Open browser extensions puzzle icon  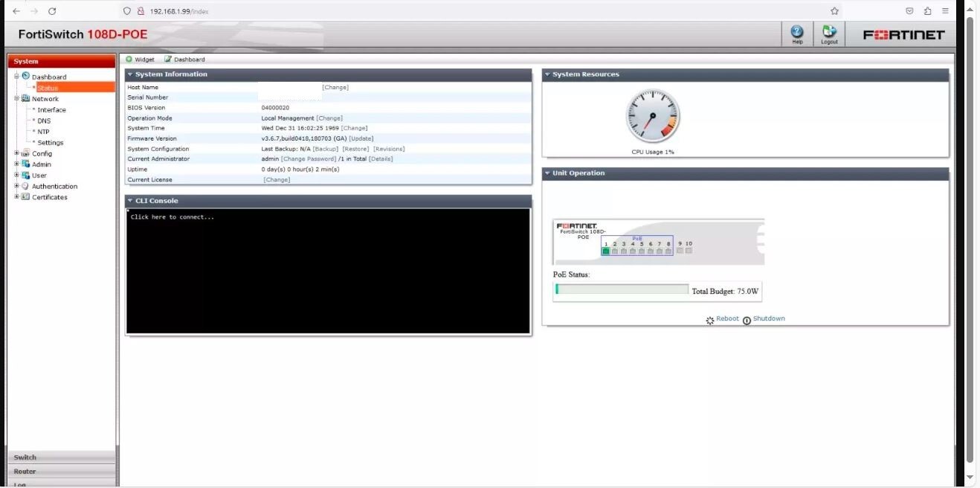pyautogui.click(x=927, y=11)
